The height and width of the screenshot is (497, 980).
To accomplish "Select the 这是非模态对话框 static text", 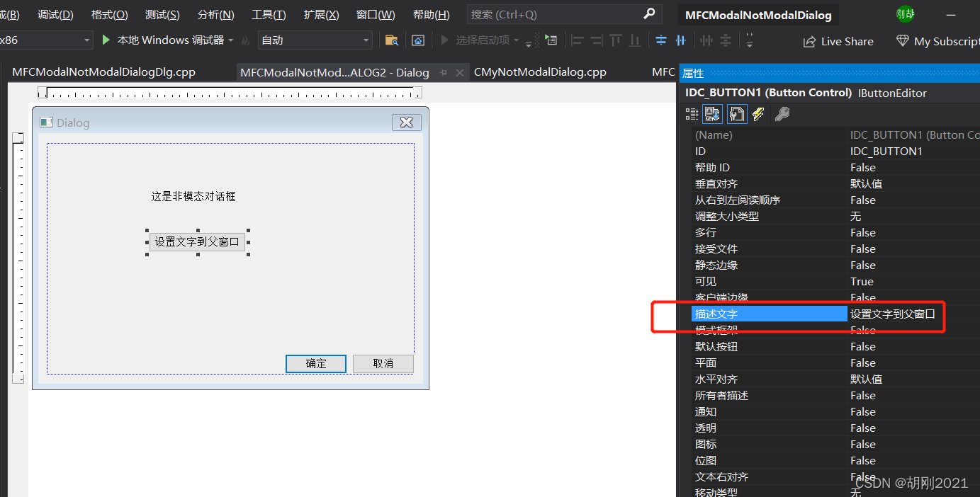I will point(193,196).
